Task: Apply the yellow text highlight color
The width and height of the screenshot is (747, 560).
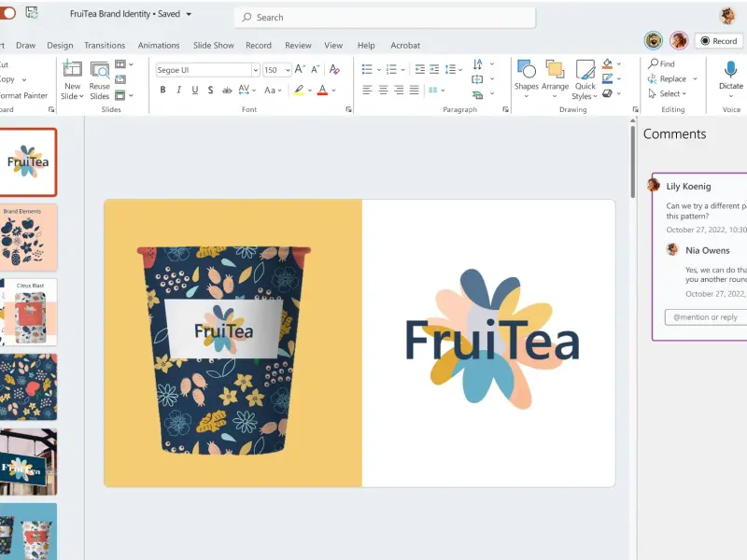Action: [x=299, y=90]
